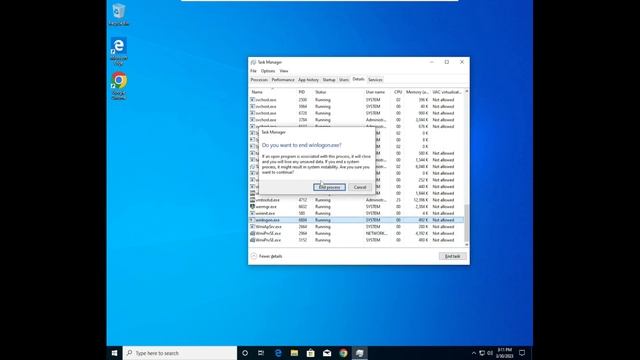Sort by the Name column header
Viewport: 640px width, 360px height.
point(273,92)
